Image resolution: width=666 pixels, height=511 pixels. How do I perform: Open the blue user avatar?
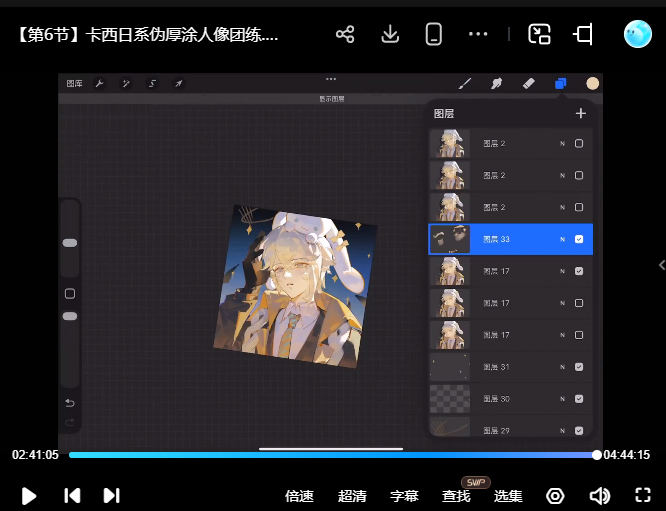pyautogui.click(x=638, y=34)
